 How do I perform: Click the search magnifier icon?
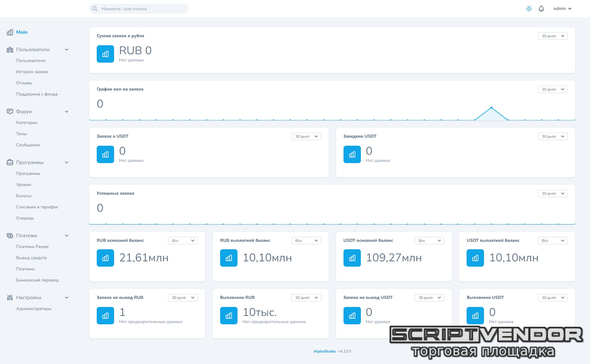pos(95,9)
